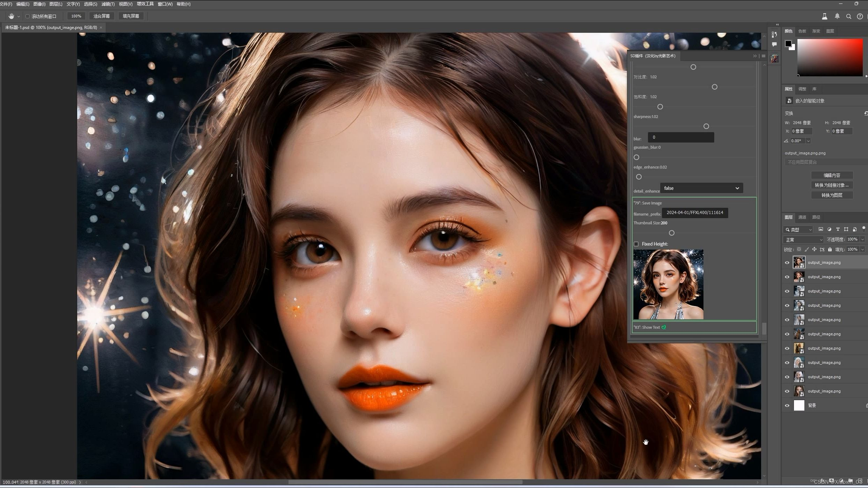Hide the 背景 layer with eye icon

[787, 406]
